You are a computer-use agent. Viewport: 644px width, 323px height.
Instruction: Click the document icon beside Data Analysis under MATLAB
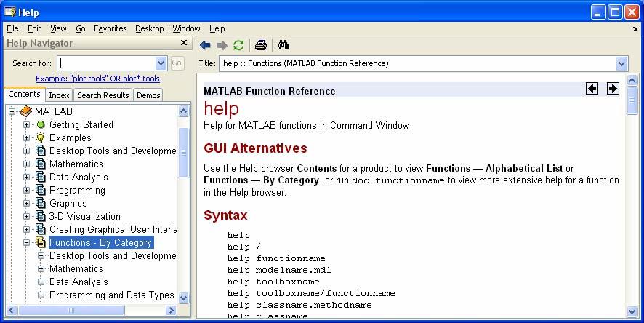pyautogui.click(x=40, y=177)
